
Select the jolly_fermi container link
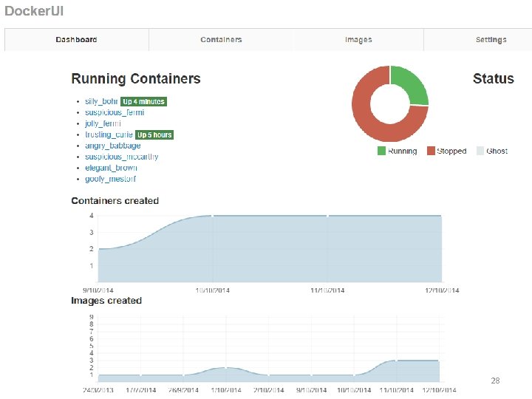click(103, 123)
